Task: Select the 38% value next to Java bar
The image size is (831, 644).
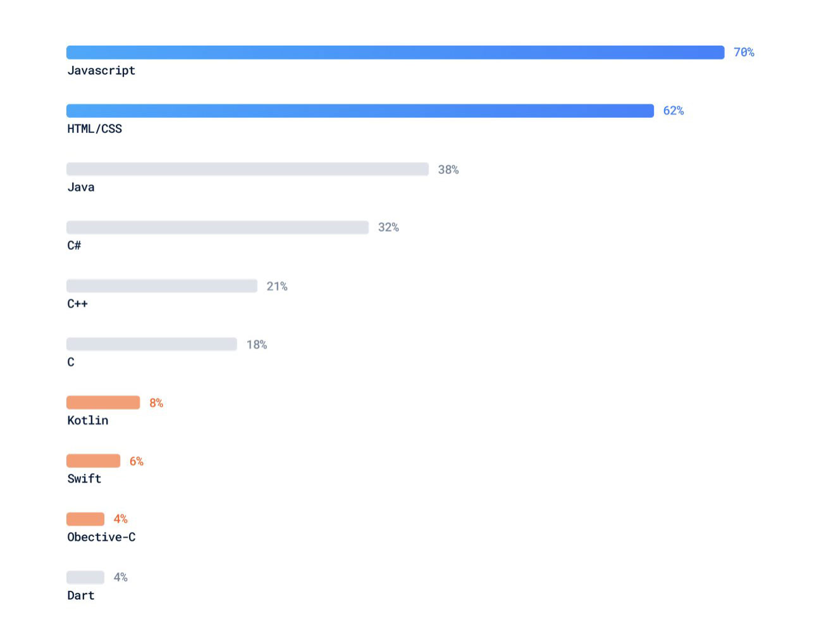Action: 448,170
